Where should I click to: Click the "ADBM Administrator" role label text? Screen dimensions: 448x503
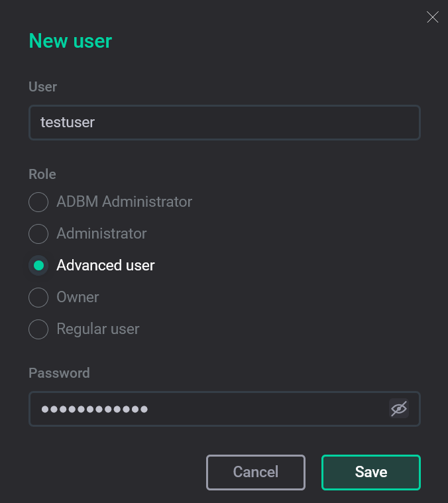click(125, 201)
